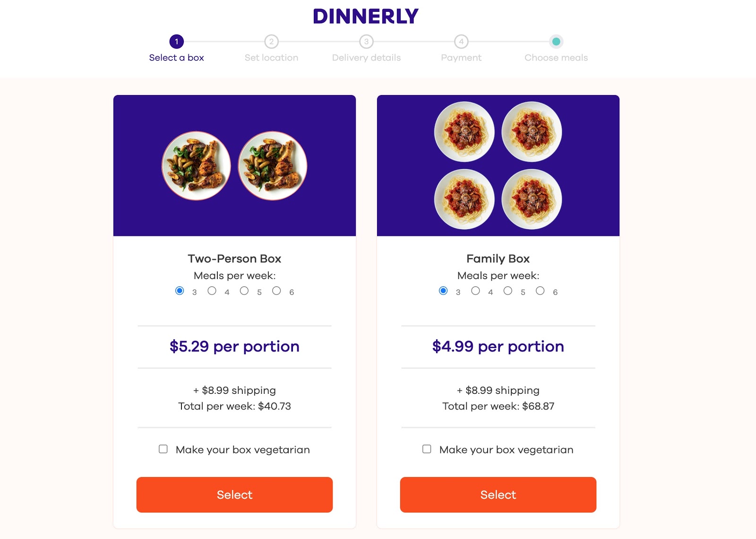Screen dimensions: 756x539
Task: Pick 3 meals per week for Family Box
Action: (x=443, y=291)
